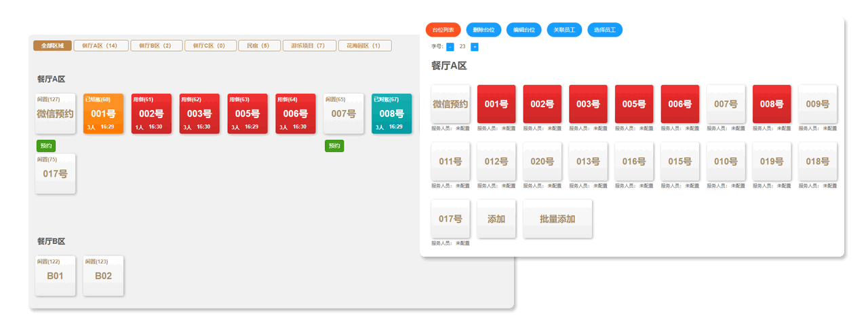This screenshot has height=326, width=868.
Task: Click the 选择员工 button
Action: pos(605,30)
